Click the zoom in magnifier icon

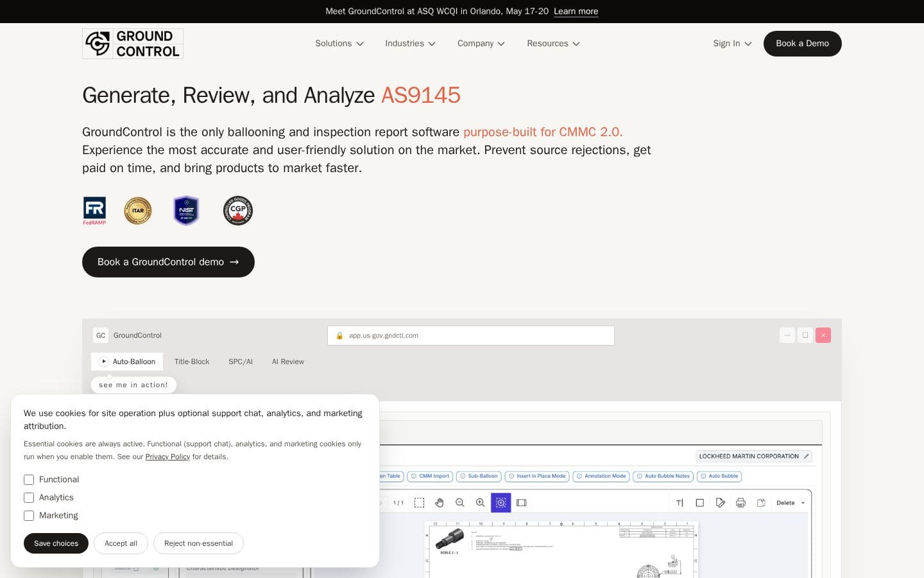tap(480, 503)
